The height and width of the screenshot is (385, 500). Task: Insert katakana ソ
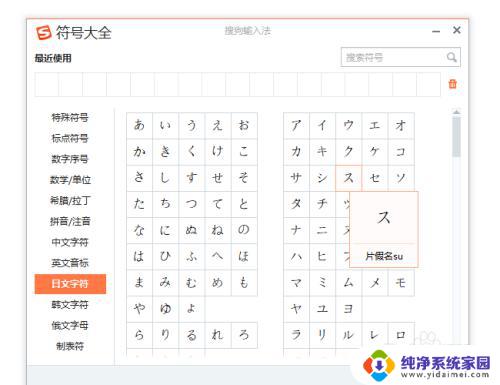pyautogui.click(x=401, y=178)
